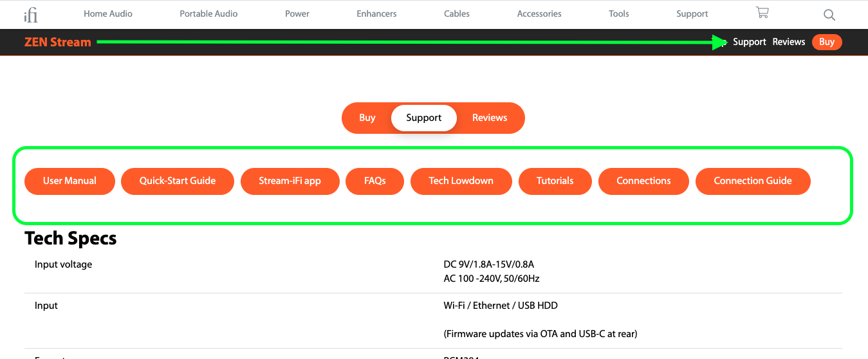Open the Cables menu
Screen dimensions: 868x359
[457, 14]
